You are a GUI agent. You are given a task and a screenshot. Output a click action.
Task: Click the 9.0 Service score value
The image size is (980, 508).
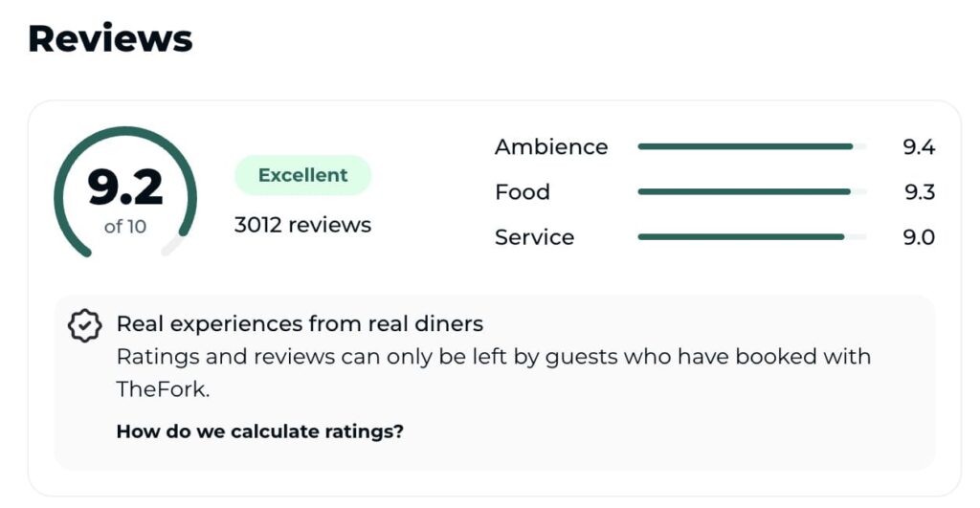point(919,237)
